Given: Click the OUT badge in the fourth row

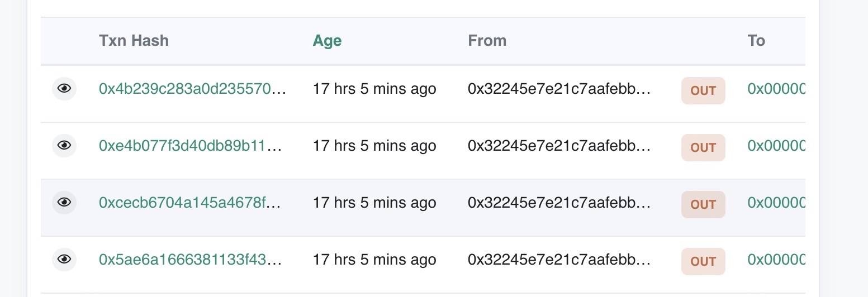Looking at the screenshot, I should (703, 261).
